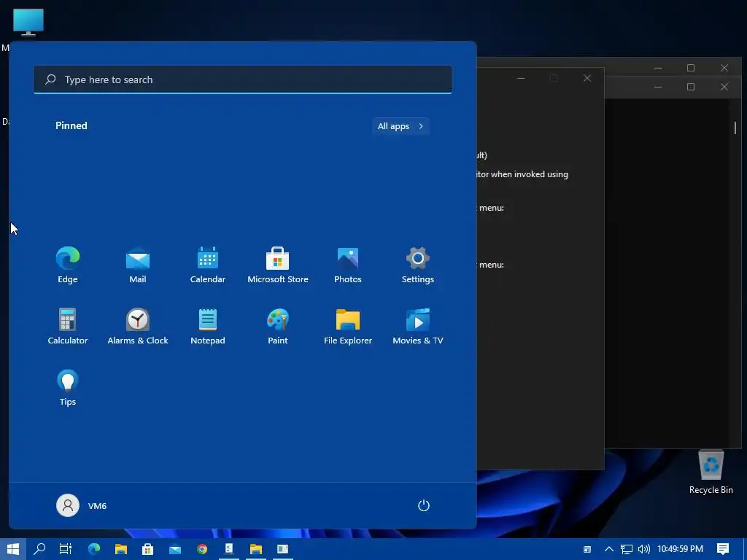Launch Notepad from pinned apps
This screenshot has width=747, height=560.
click(x=208, y=326)
